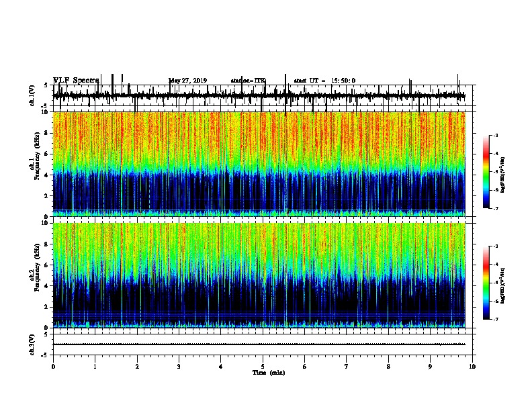This screenshot has height=411, width=532.
Task: Click the "ch.1(V)" waveform axis label
Action: pyautogui.click(x=32, y=95)
